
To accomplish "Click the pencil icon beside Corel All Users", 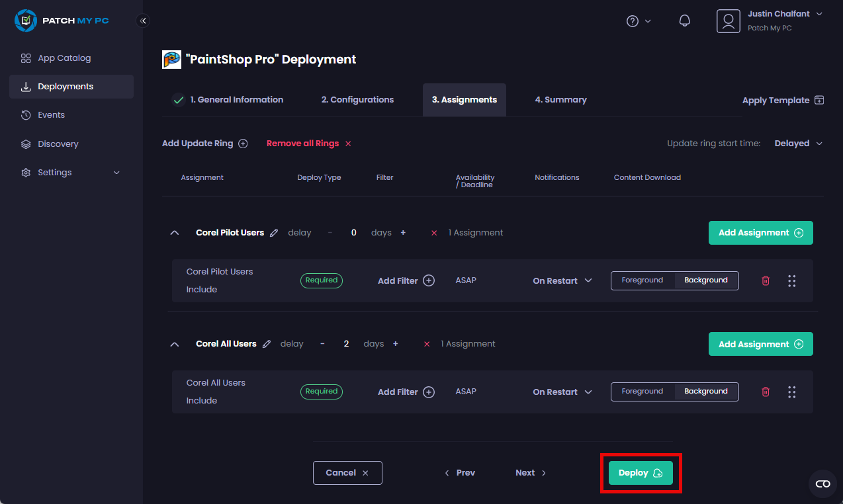I will click(x=267, y=344).
